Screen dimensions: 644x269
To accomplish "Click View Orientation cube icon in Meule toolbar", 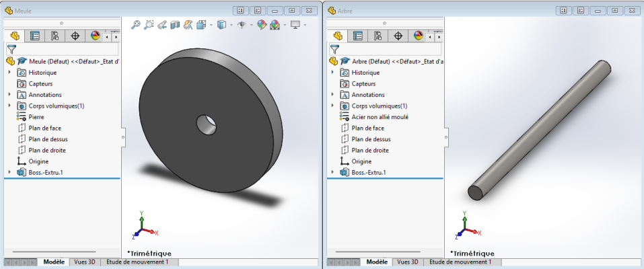I will click(201, 25).
